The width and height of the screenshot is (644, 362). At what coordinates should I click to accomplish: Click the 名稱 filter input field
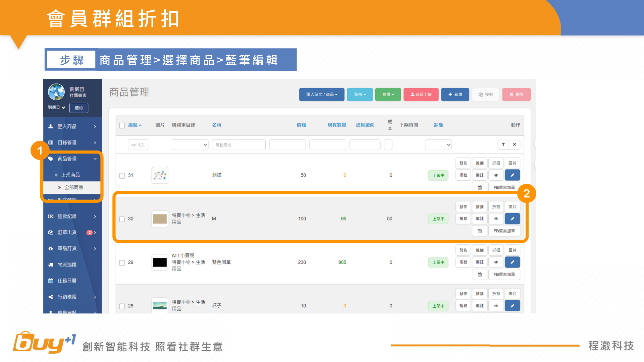coord(238,145)
